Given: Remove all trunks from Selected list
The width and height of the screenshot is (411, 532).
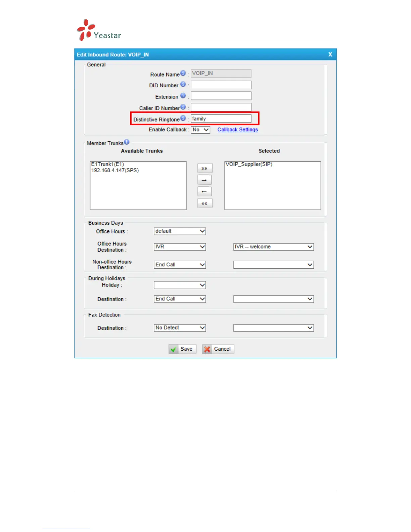Looking at the screenshot, I should [x=204, y=203].
